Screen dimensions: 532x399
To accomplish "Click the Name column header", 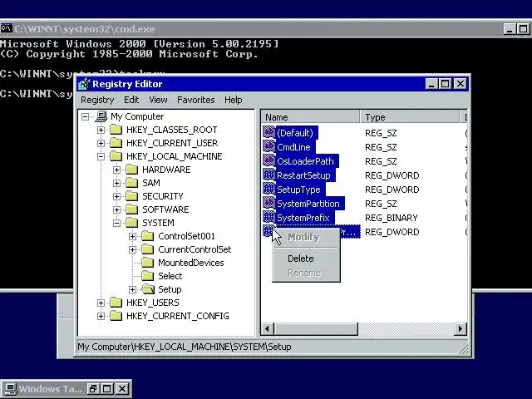I will point(310,117).
